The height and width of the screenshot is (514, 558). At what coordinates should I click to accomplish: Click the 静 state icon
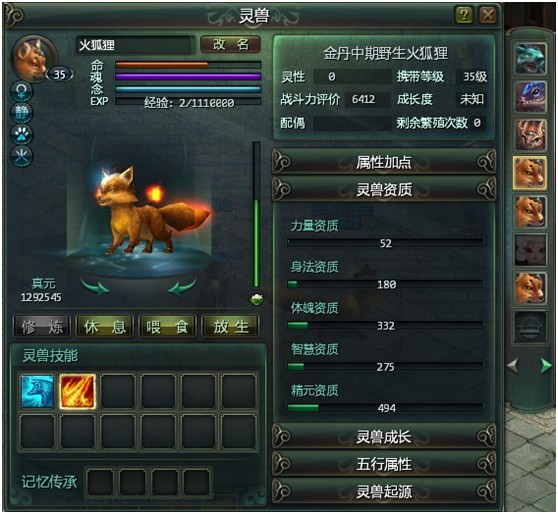(x=22, y=113)
